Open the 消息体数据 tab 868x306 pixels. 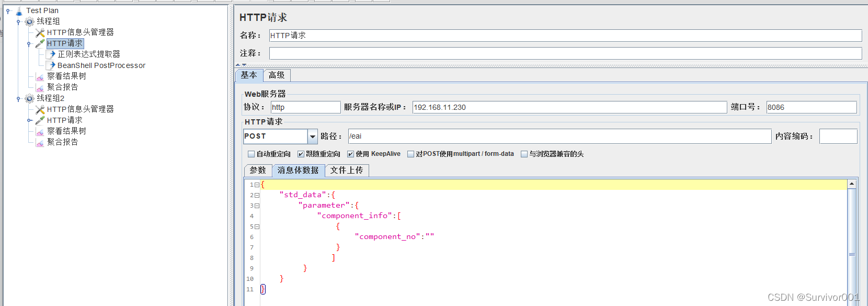tap(298, 171)
